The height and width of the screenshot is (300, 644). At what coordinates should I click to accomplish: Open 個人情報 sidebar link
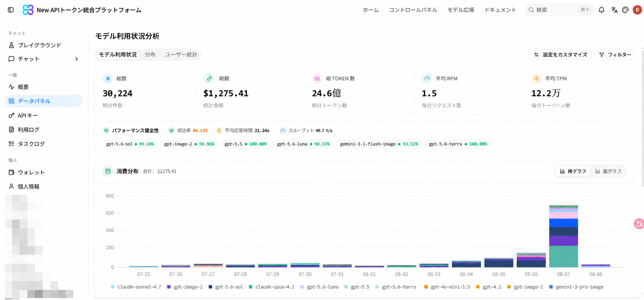pyautogui.click(x=43, y=186)
